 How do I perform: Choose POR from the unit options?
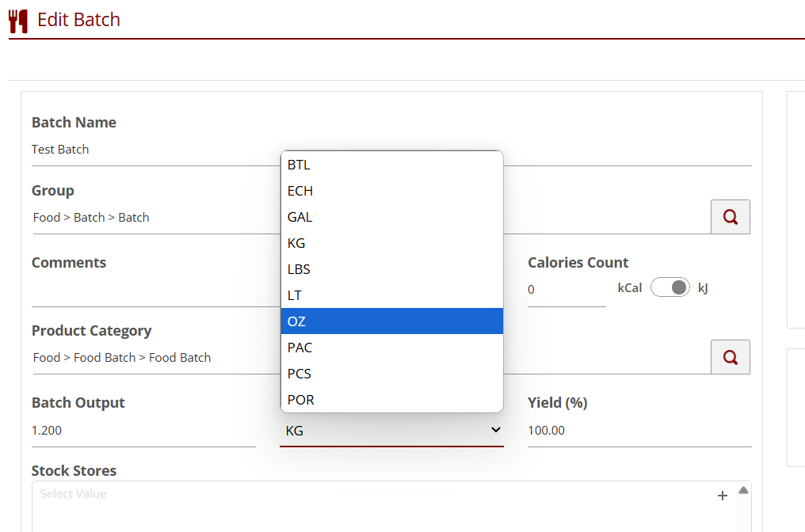pos(391,400)
